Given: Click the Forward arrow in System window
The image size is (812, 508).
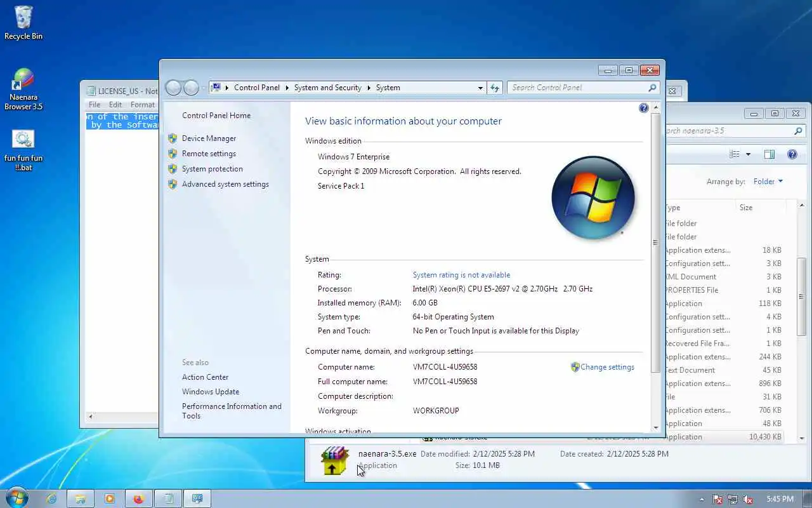Looking at the screenshot, I should pos(191,88).
